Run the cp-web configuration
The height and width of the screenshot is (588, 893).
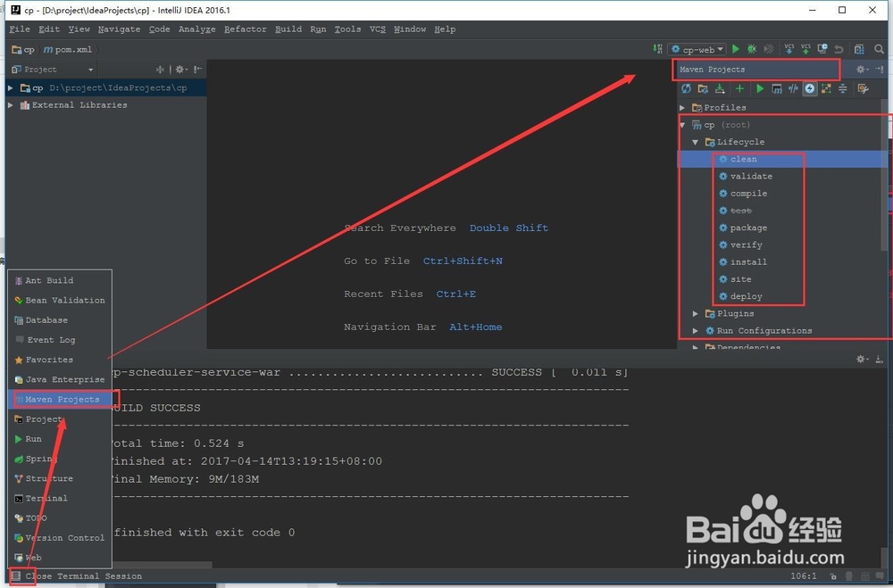click(736, 50)
